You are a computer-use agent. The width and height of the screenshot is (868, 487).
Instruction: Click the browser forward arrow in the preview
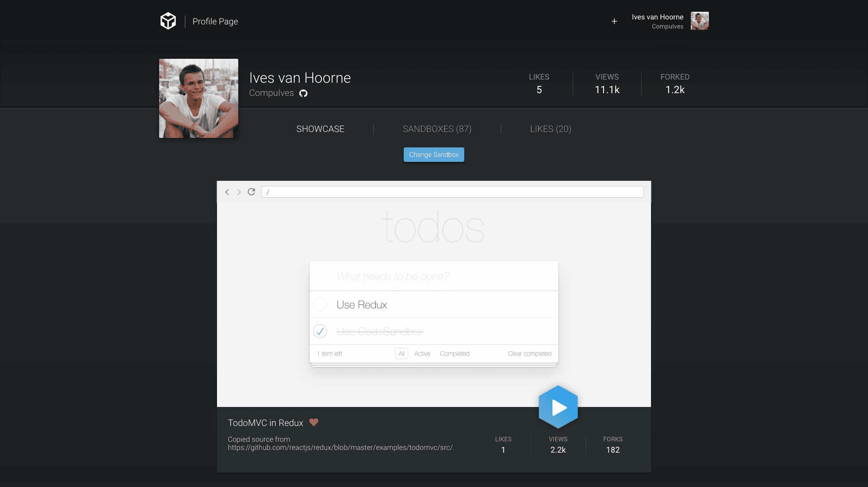(x=239, y=192)
